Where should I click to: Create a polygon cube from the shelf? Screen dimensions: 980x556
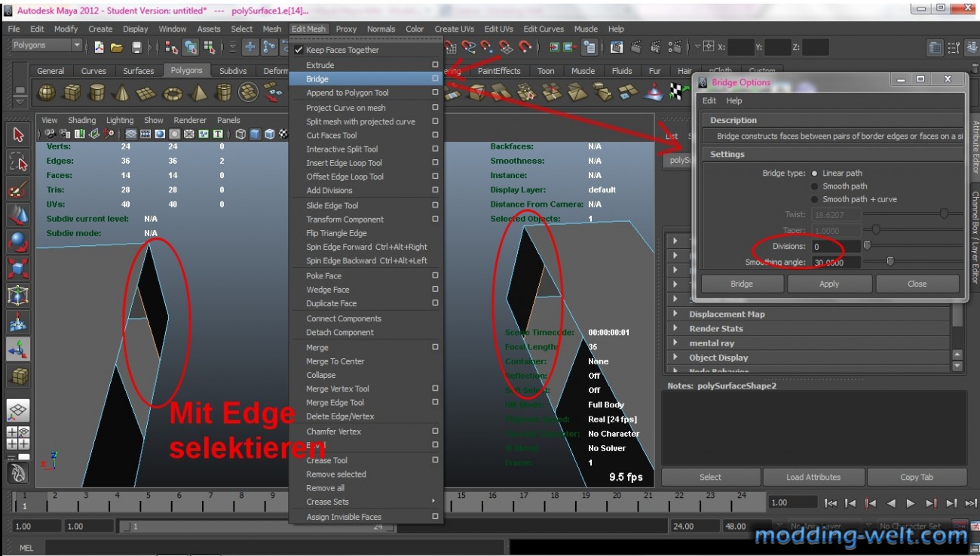pyautogui.click(x=72, y=93)
